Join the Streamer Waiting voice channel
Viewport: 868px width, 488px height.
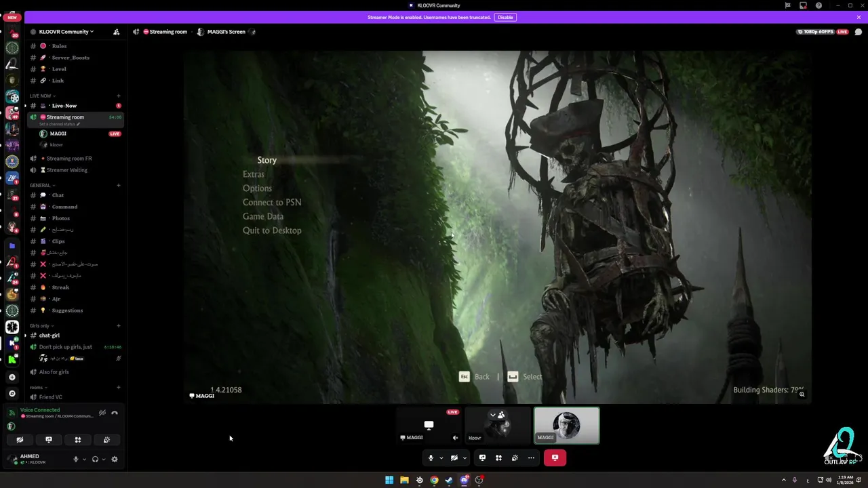tap(75, 170)
